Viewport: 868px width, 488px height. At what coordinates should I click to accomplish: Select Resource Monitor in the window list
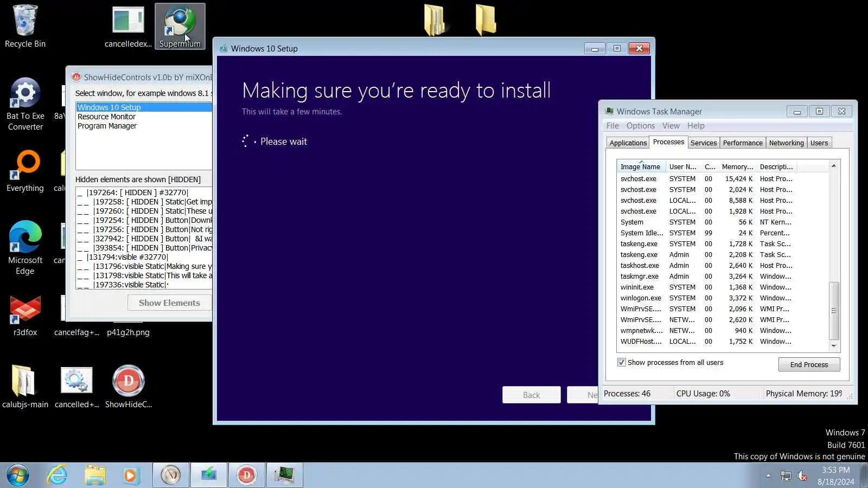point(144,117)
